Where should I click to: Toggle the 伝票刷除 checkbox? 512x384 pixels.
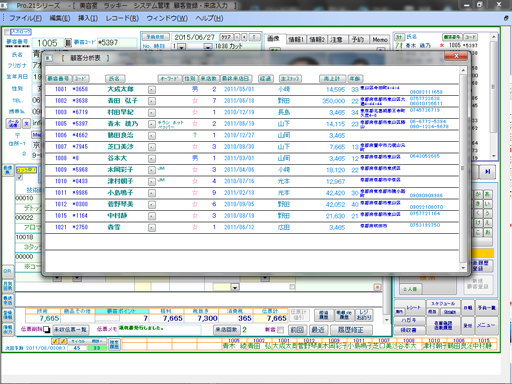46,330
